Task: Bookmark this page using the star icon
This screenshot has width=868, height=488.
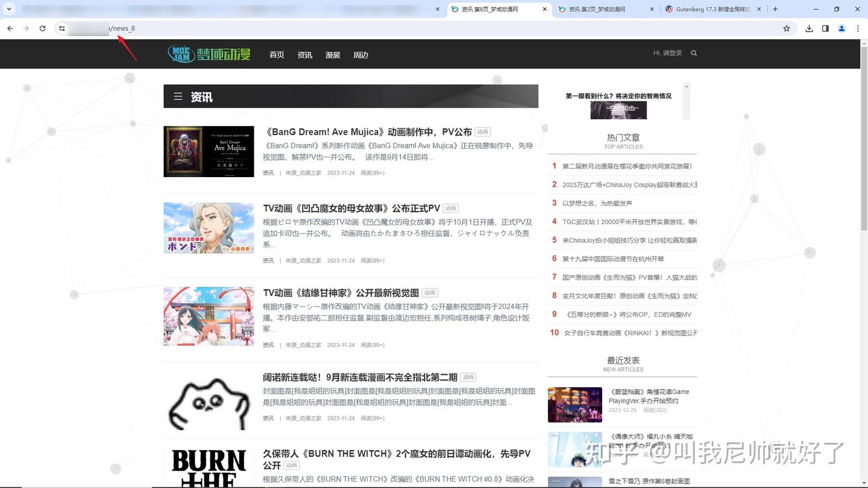Action: pos(787,28)
